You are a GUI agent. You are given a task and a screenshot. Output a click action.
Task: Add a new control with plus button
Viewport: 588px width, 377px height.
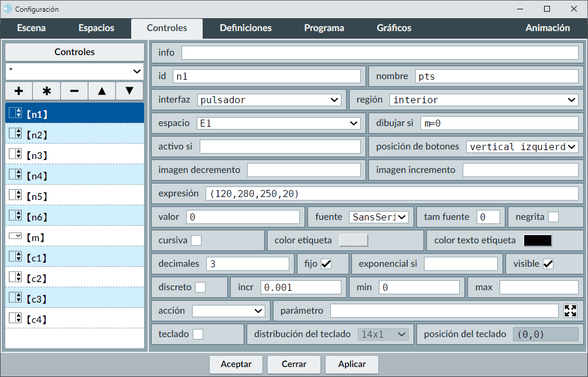coord(19,91)
